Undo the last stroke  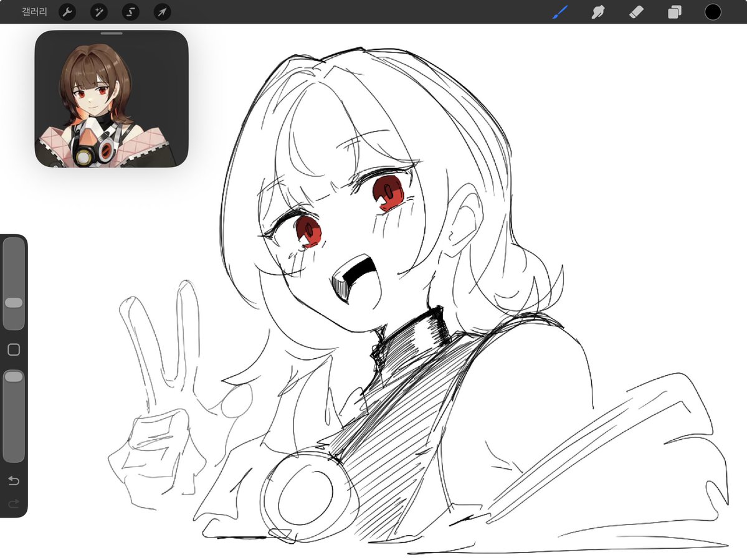click(14, 480)
